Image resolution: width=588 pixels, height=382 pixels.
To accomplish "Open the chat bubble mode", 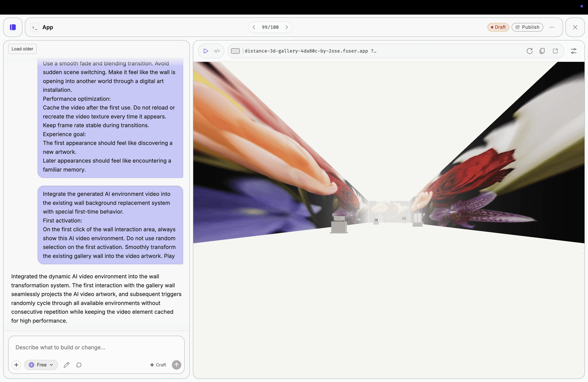I will (79, 365).
